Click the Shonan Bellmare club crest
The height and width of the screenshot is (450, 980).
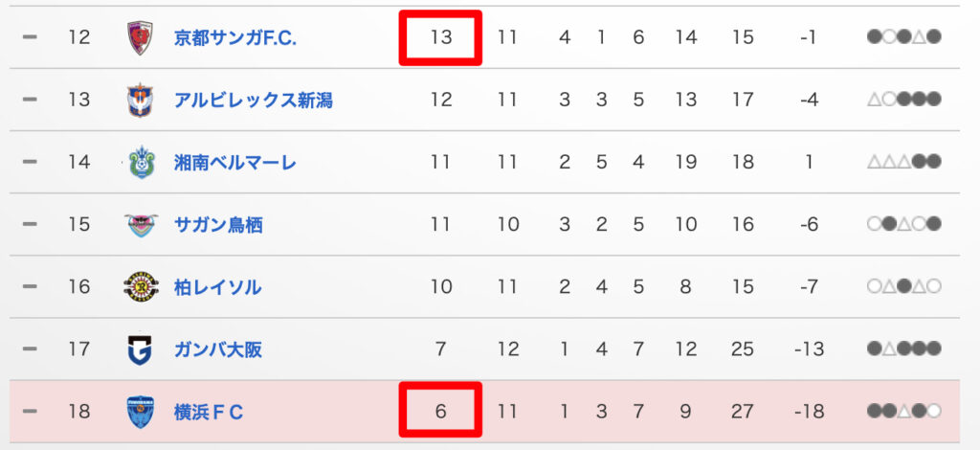(x=140, y=163)
